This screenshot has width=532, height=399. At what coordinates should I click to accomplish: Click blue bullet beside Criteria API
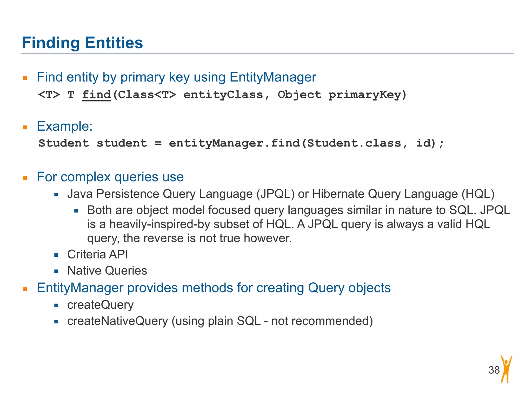click(56, 255)
